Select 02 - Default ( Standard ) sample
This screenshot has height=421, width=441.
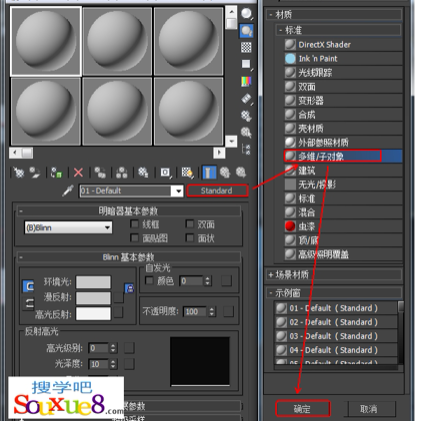(336, 322)
